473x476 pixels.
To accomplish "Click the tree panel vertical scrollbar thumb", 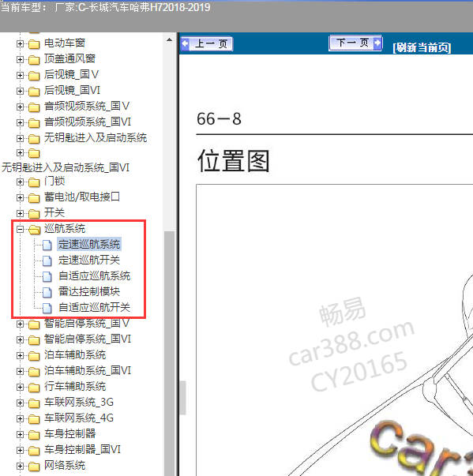I will 170,352.
